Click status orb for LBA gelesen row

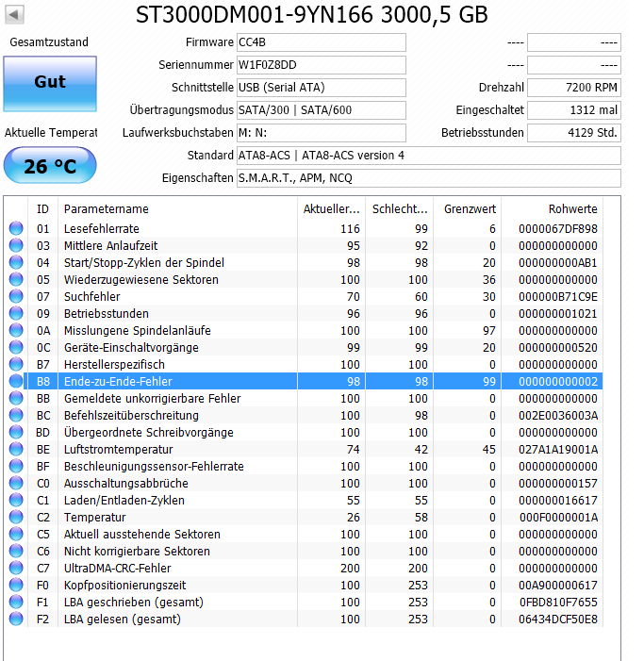tap(16, 619)
